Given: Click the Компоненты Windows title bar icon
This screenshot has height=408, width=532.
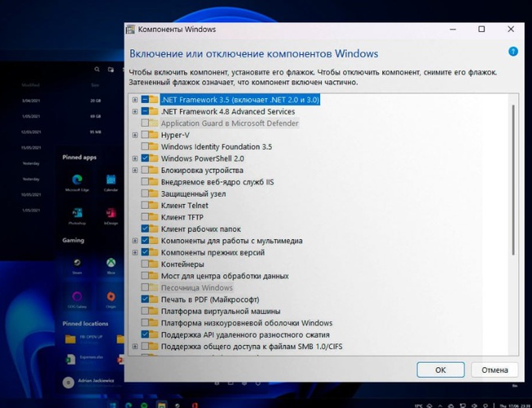Looking at the screenshot, I should [131, 29].
